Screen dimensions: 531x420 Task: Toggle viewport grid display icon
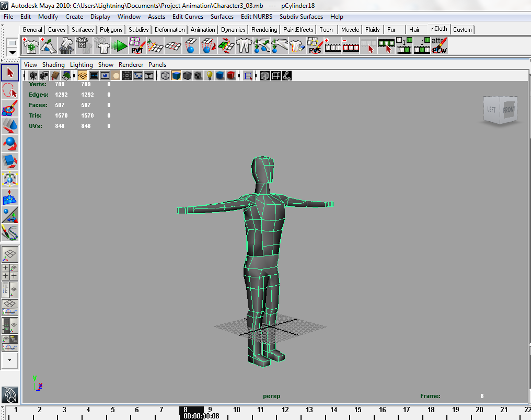(83, 75)
